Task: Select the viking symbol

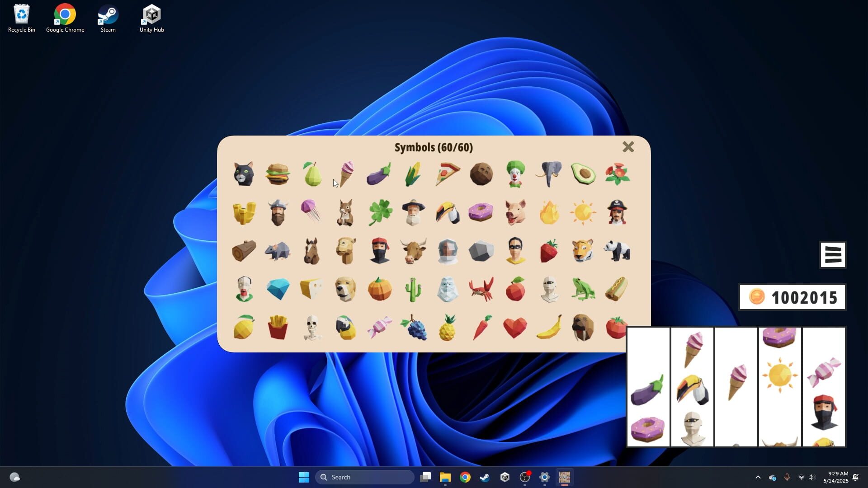Action: click(x=278, y=212)
